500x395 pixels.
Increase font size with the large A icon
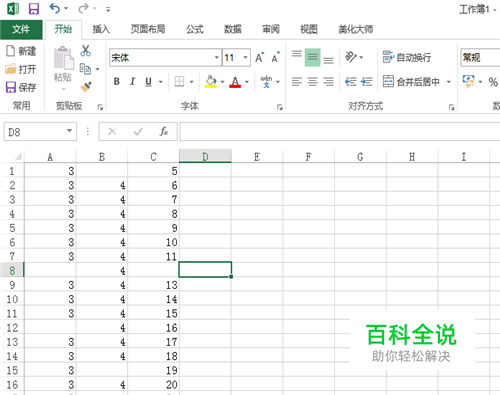[260, 57]
